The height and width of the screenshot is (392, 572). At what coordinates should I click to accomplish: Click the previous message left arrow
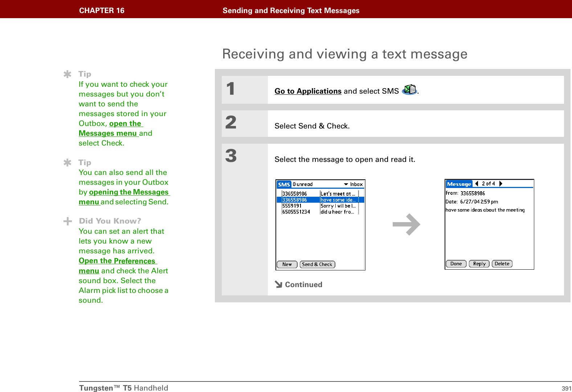(x=477, y=184)
